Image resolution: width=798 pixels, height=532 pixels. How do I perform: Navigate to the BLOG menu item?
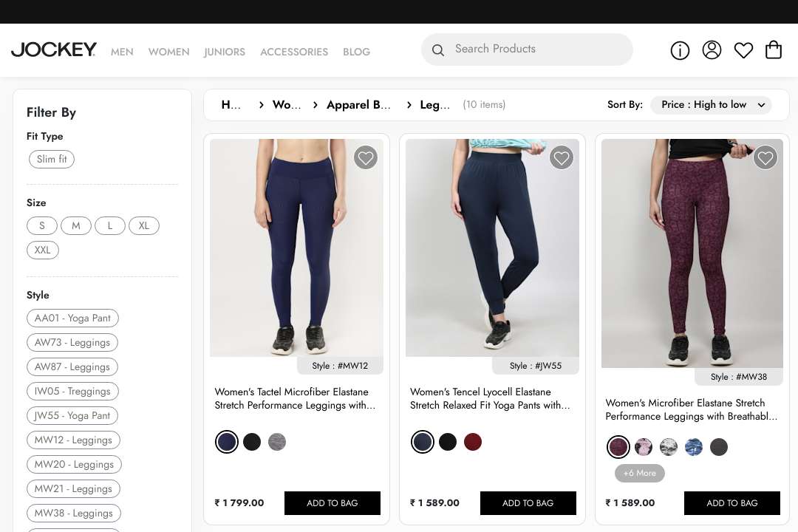[x=356, y=52]
